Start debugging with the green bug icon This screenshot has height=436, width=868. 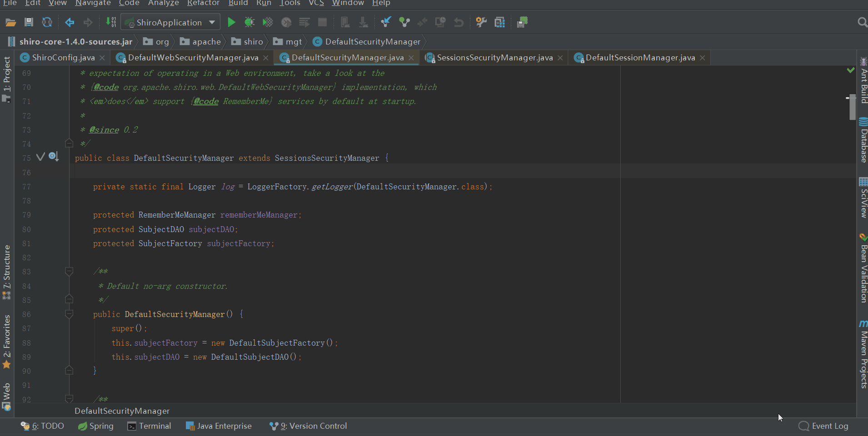(249, 22)
